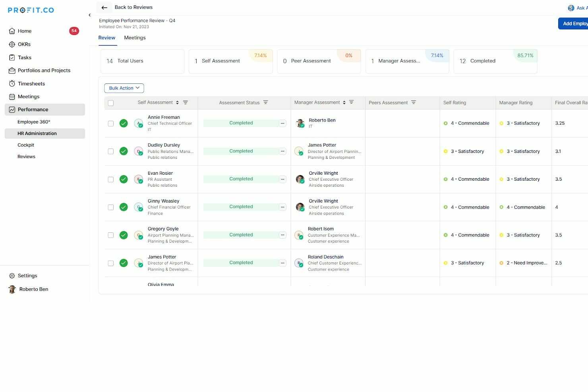The width and height of the screenshot is (588, 392).
Task: Click the Completed 85.71% summary card
Action: 495,61
